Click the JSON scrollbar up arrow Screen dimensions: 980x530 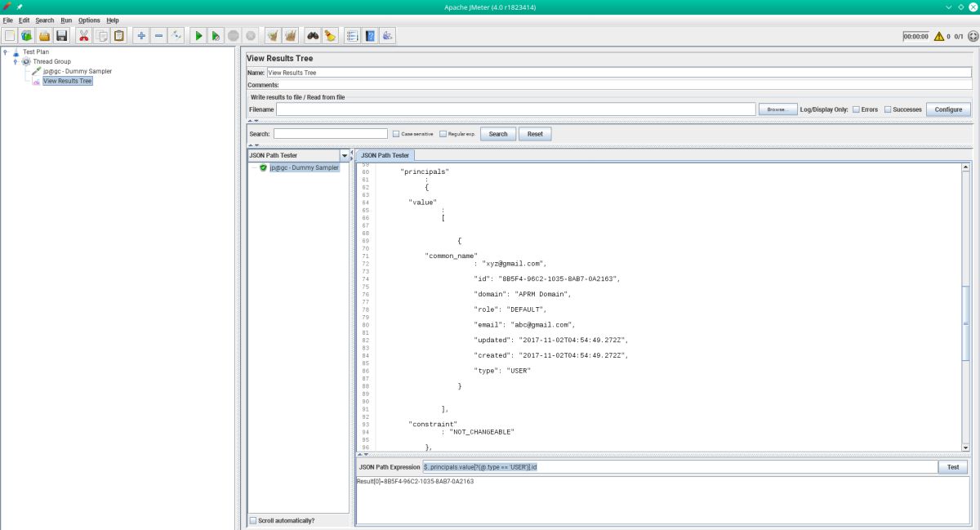click(966, 167)
